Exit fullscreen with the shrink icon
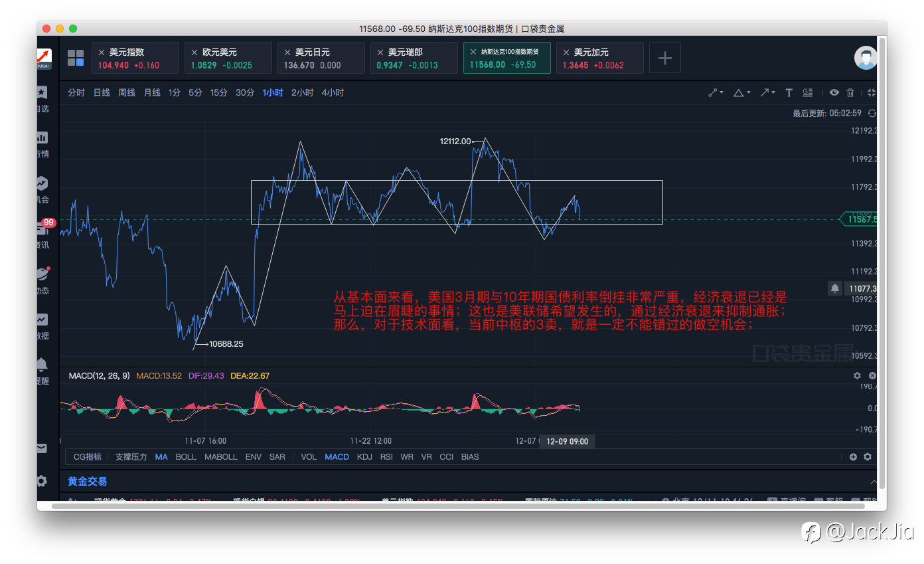 click(872, 93)
